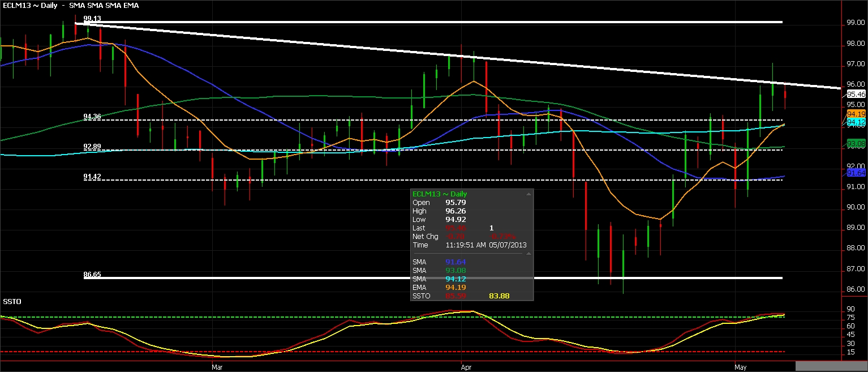Viewport: 868px width, 372px height.
Task: Click the date 05/07/2013 in data box
Action: 508,245
